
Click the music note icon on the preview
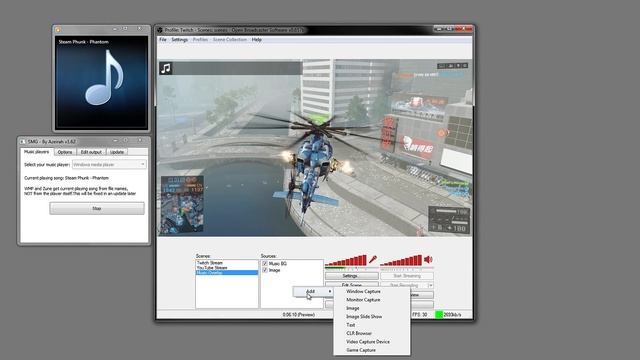(166, 68)
